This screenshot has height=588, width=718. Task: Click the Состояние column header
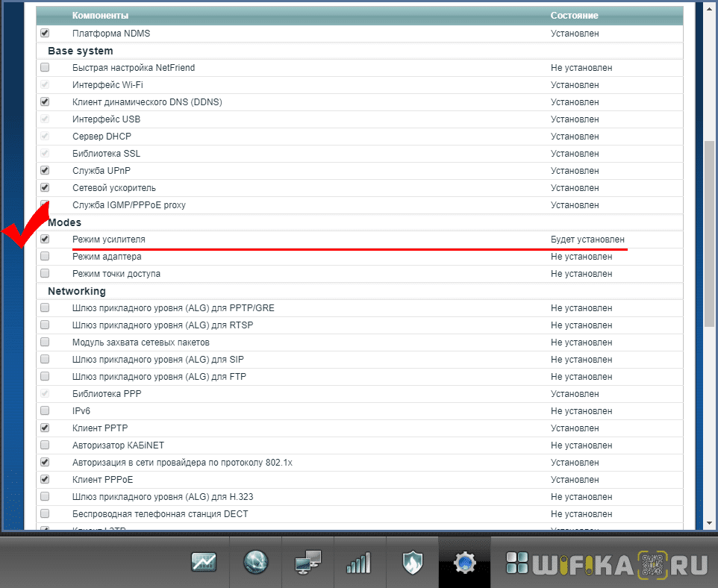[574, 16]
